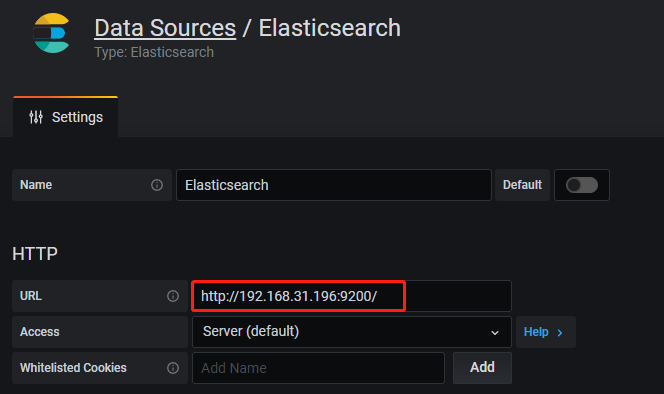Click the Whitelisted Cookies info icon

coord(173,368)
